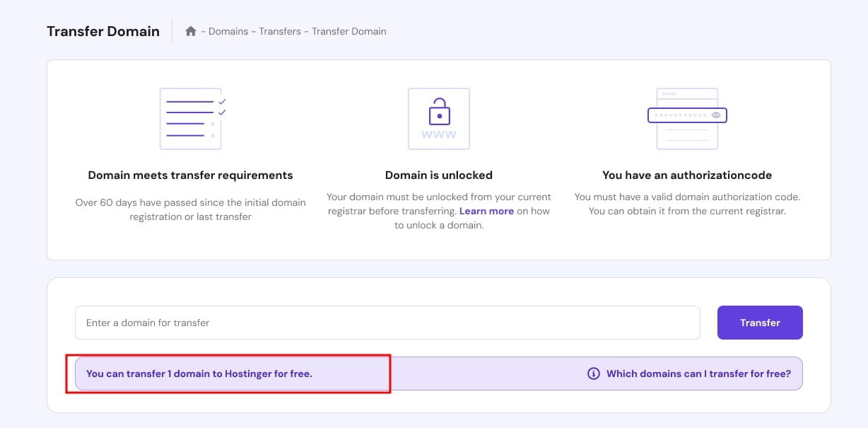Image resolution: width=868 pixels, height=428 pixels.
Task: Open the Domains breadcrumb item
Action: pyautogui.click(x=228, y=31)
